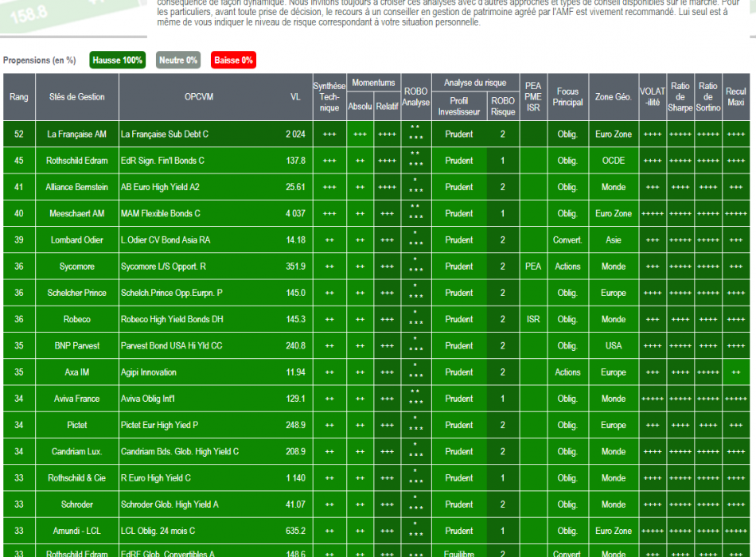This screenshot has height=557, width=756.
Task: Click the Meeschaert AM manager name
Action: (76, 213)
